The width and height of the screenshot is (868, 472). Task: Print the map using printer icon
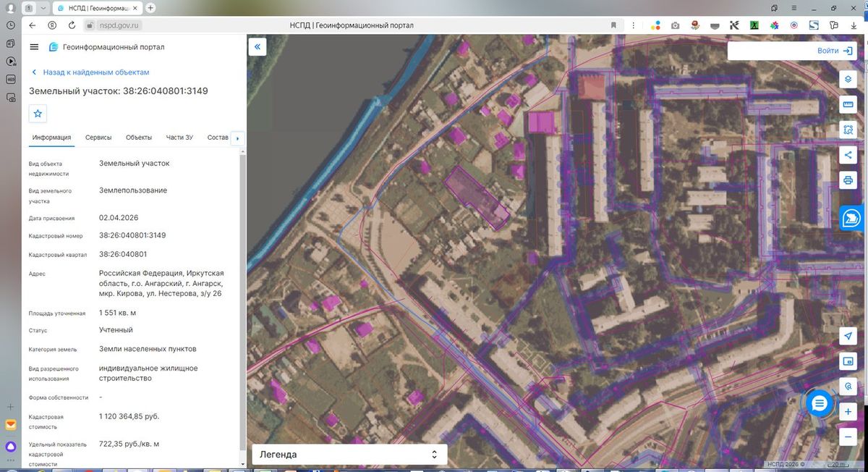tap(848, 180)
